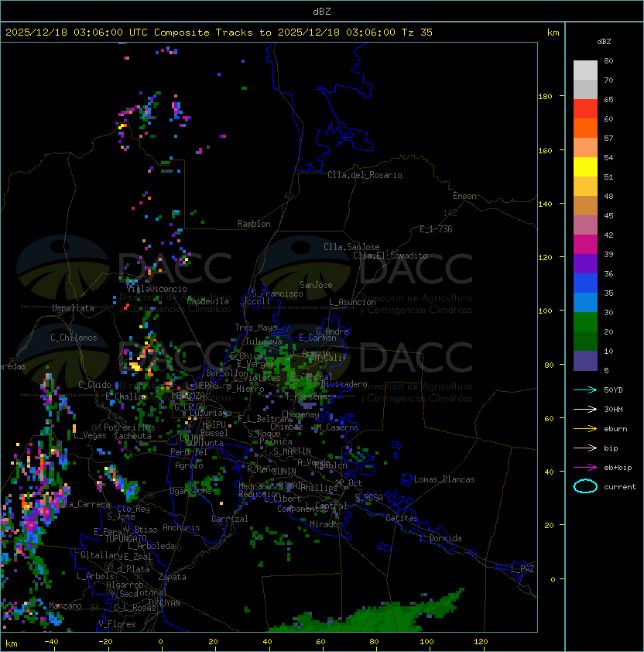Click the 'Clla.El_Cavadito' map label
This screenshot has width=644, height=652.
390,256
